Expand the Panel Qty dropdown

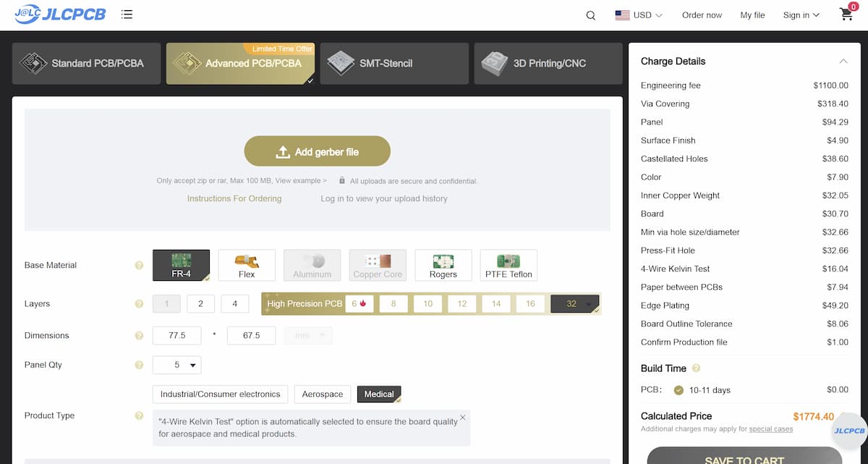click(177, 366)
